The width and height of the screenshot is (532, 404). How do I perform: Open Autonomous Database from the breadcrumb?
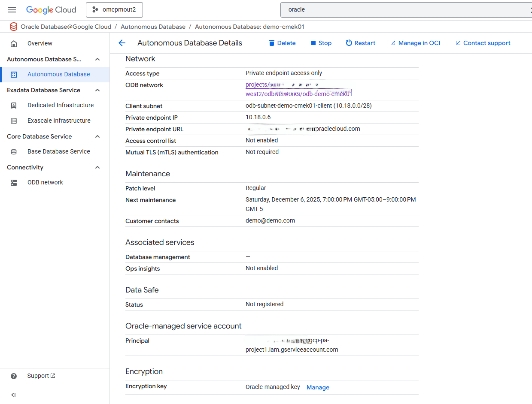pos(153,27)
